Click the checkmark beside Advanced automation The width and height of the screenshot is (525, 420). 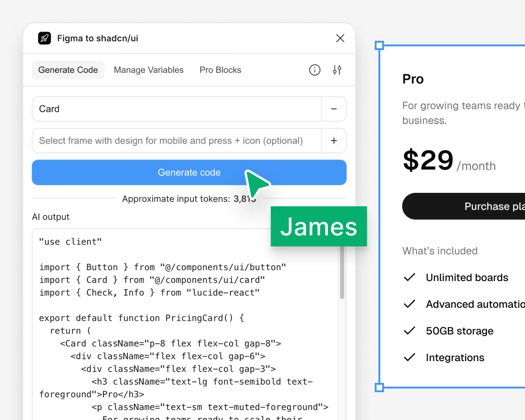click(x=410, y=304)
